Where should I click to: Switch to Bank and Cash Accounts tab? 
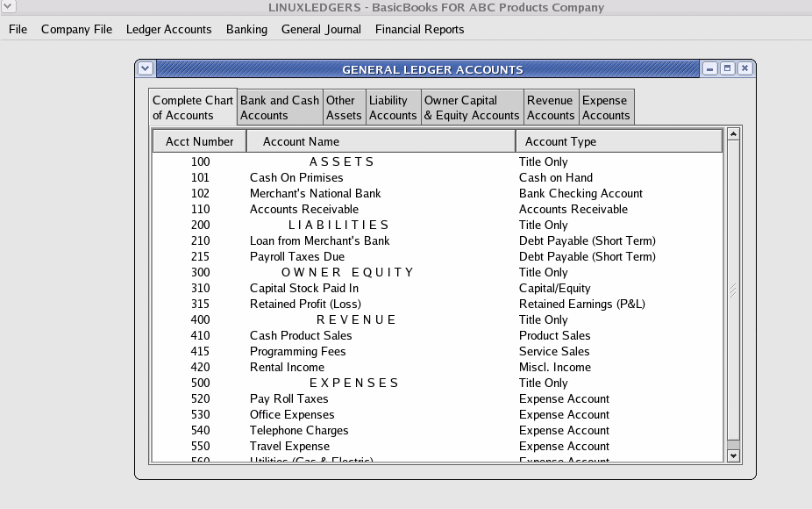pyautogui.click(x=280, y=107)
